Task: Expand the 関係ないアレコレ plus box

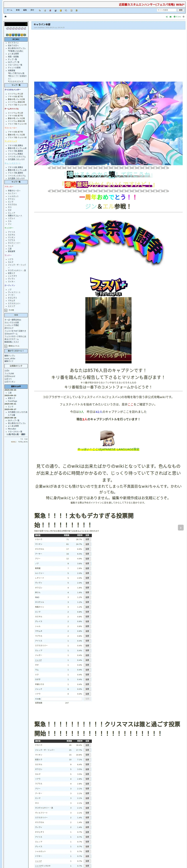Action: (6, 346)
